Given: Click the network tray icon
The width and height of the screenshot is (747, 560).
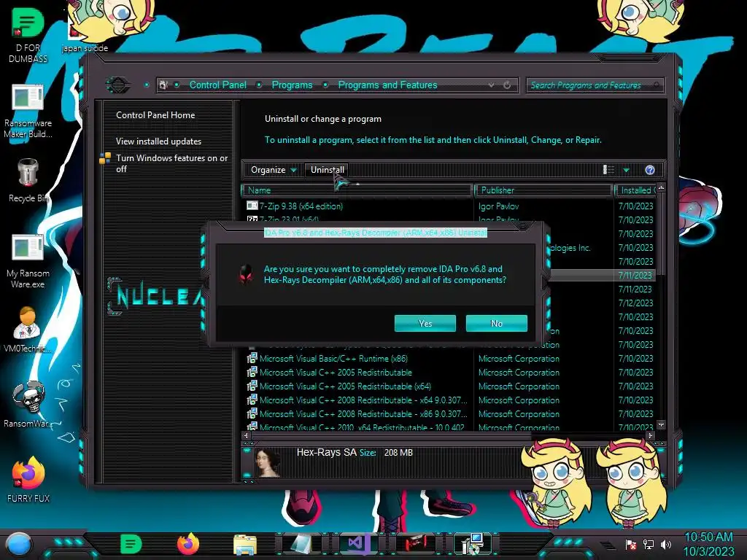Looking at the screenshot, I should [x=649, y=544].
